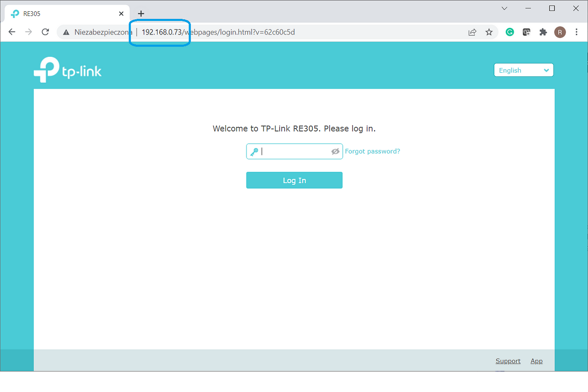Viewport: 588px width, 392px height.
Task: Open the tab search chevron
Action: 504,8
